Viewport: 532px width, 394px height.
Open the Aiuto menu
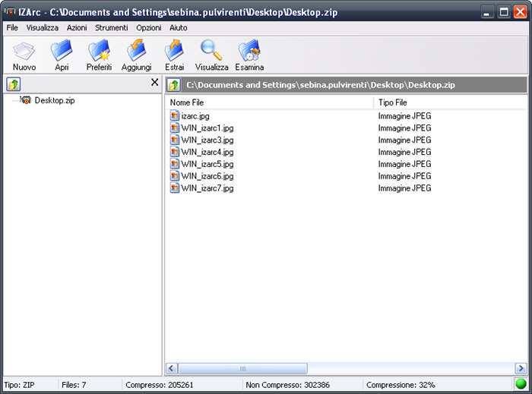pos(179,27)
